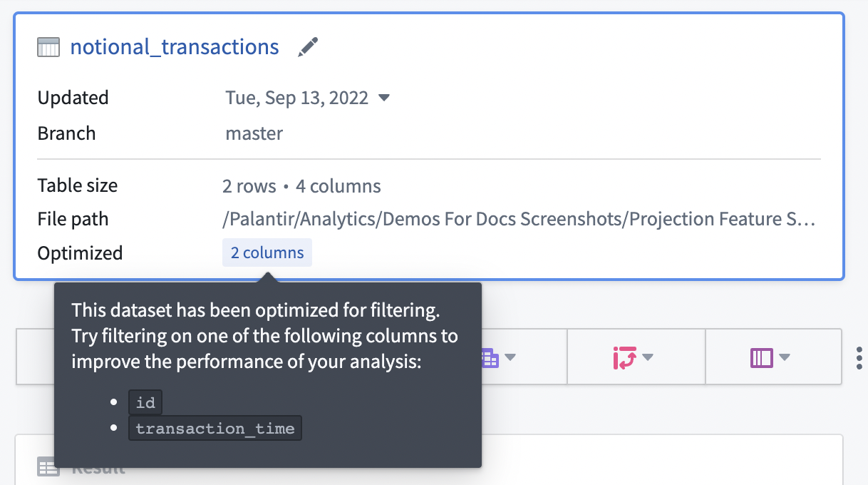The image size is (868, 485).
Task: Click the "2 rows • 4 columns" table size
Action: [301, 186]
